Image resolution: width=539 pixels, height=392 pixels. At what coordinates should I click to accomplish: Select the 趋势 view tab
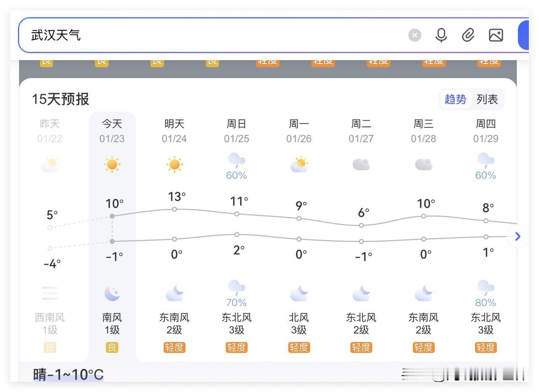click(455, 99)
